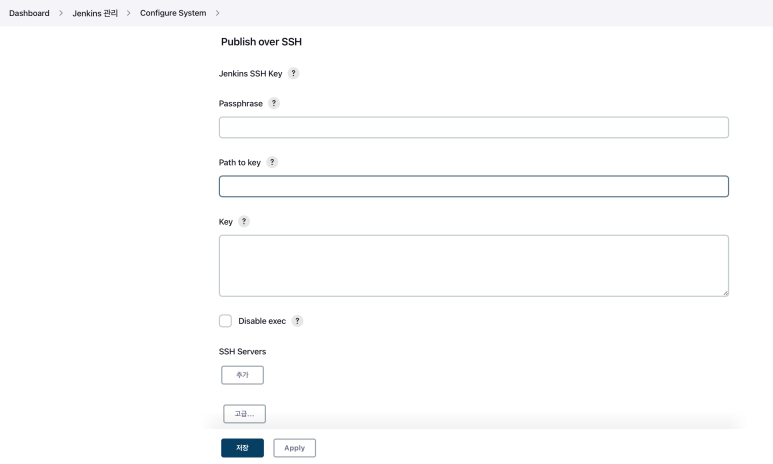Enable the Disable exec checkbox

point(225,321)
